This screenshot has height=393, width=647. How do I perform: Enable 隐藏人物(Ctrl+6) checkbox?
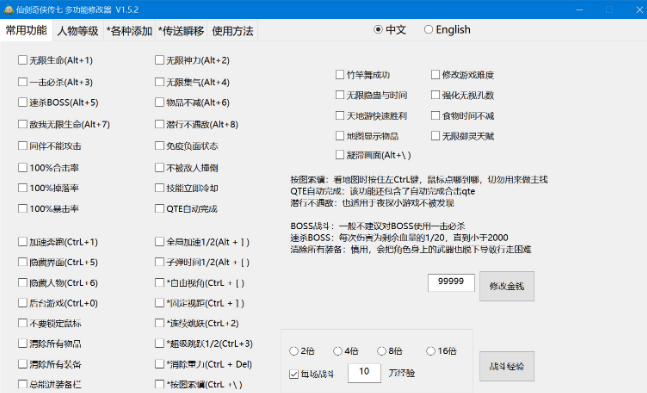[23, 282]
